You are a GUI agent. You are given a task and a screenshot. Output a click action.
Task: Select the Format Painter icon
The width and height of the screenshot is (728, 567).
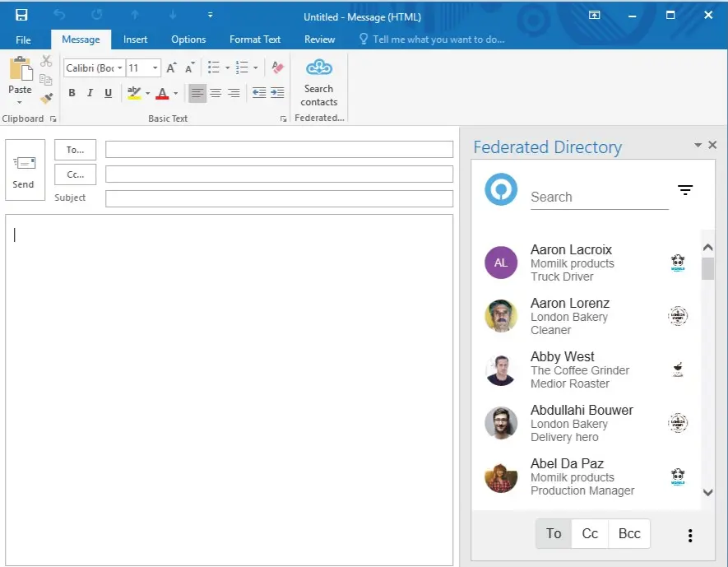(x=47, y=96)
